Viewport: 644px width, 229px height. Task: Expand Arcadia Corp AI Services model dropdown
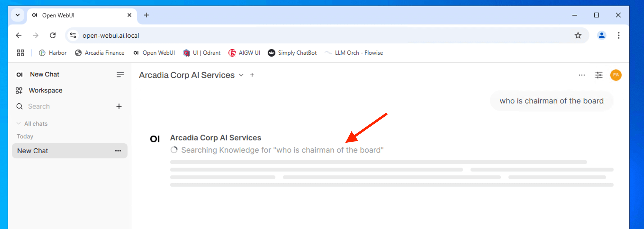(241, 75)
